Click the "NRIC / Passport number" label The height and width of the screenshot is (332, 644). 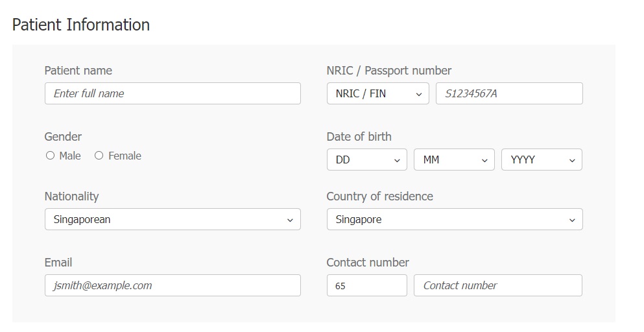pos(389,71)
